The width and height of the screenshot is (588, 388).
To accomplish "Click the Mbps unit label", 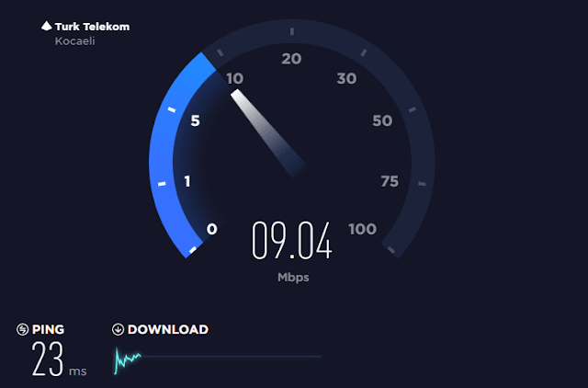I will click(x=293, y=278).
